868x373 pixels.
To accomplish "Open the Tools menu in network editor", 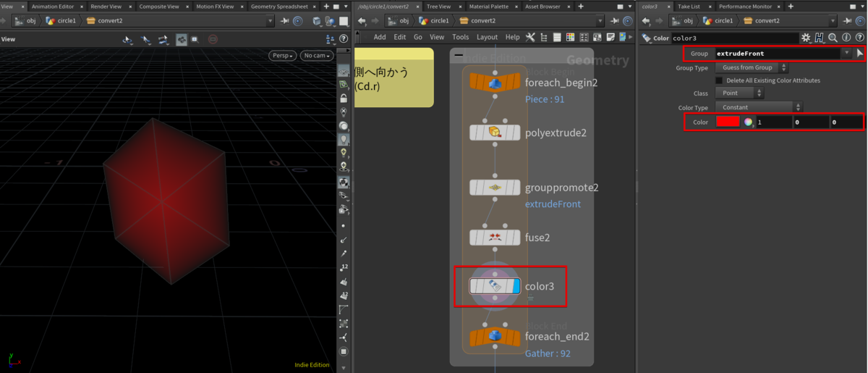I will (460, 37).
